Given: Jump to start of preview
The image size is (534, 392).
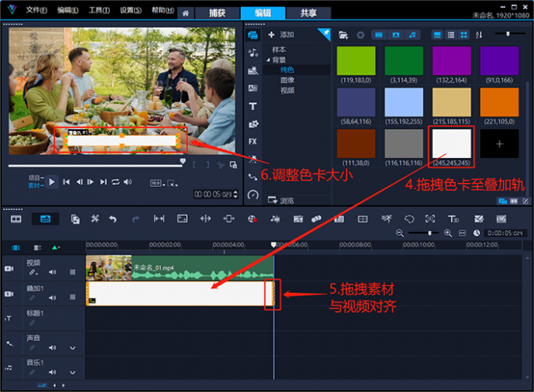Looking at the screenshot, I should [67, 182].
